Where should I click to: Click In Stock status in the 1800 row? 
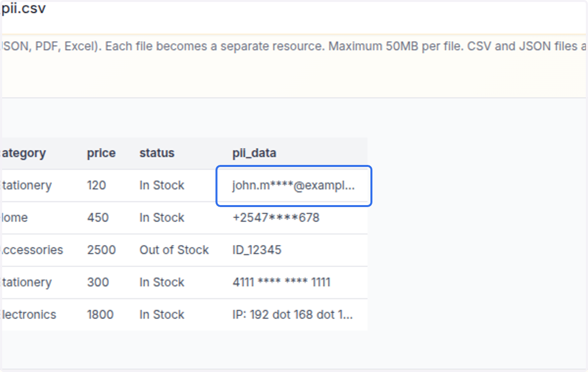pos(162,315)
